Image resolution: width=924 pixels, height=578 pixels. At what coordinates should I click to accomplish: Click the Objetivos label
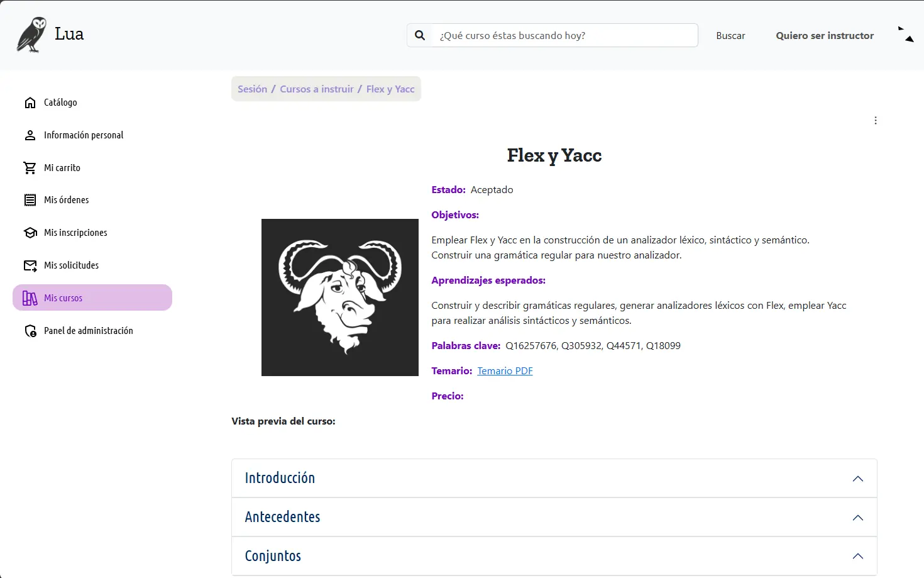[455, 215]
